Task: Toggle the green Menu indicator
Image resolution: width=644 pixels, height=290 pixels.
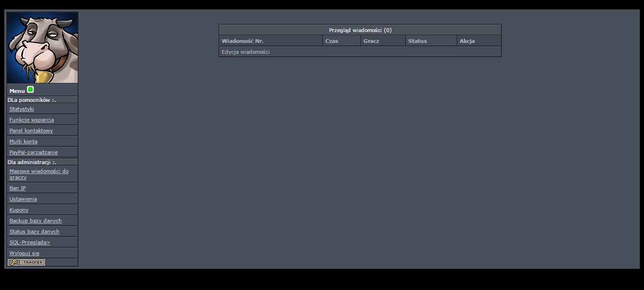Action: tap(30, 90)
